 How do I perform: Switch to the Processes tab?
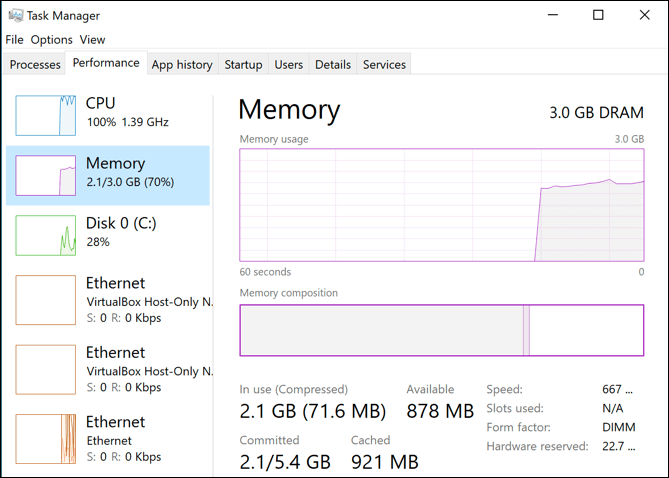tap(35, 65)
